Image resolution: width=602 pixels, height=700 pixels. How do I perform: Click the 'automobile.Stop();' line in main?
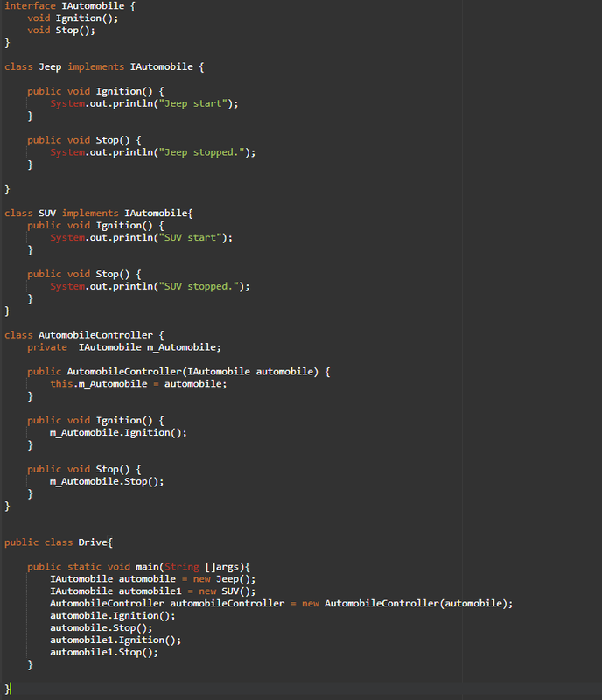point(101,628)
